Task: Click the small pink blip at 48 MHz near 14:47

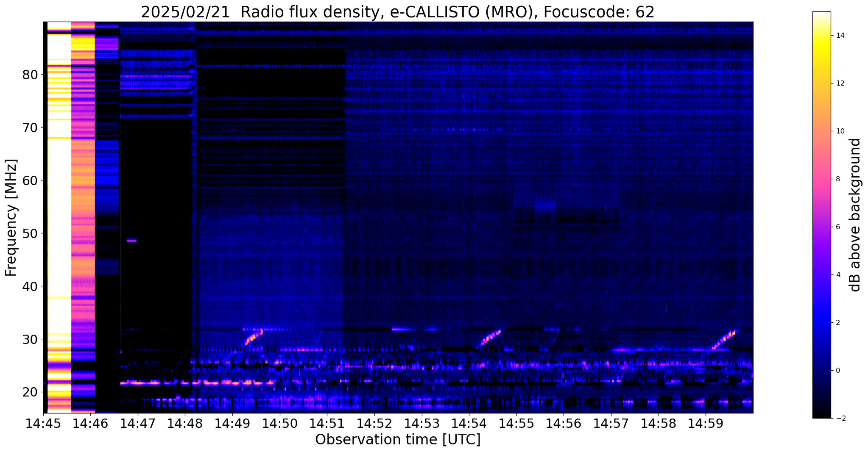Action: [131, 241]
